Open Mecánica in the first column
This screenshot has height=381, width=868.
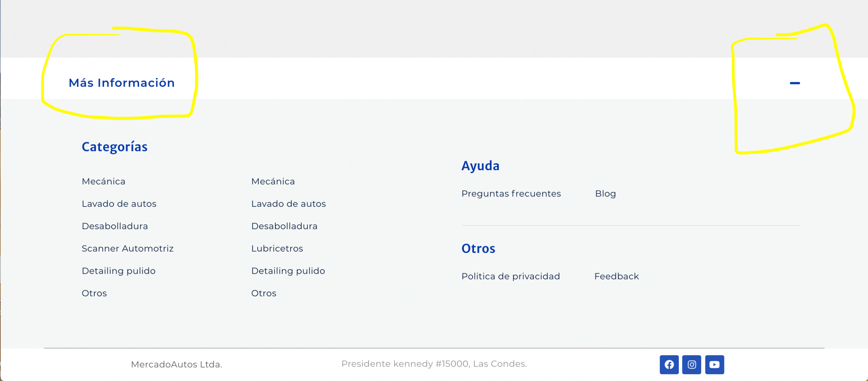pos(103,181)
